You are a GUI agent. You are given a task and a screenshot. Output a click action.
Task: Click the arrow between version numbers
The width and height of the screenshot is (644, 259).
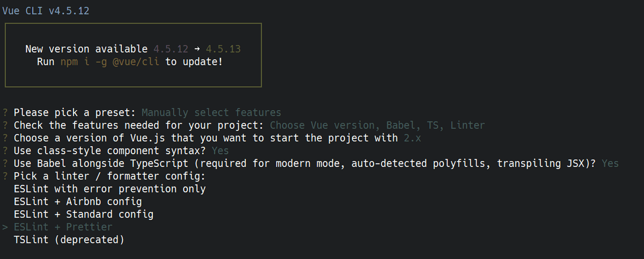tap(197, 49)
